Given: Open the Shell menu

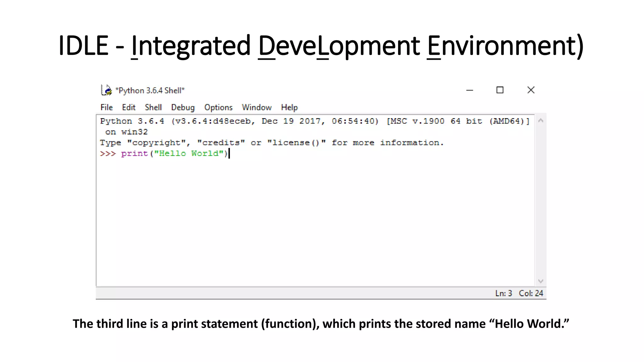Looking at the screenshot, I should [153, 107].
